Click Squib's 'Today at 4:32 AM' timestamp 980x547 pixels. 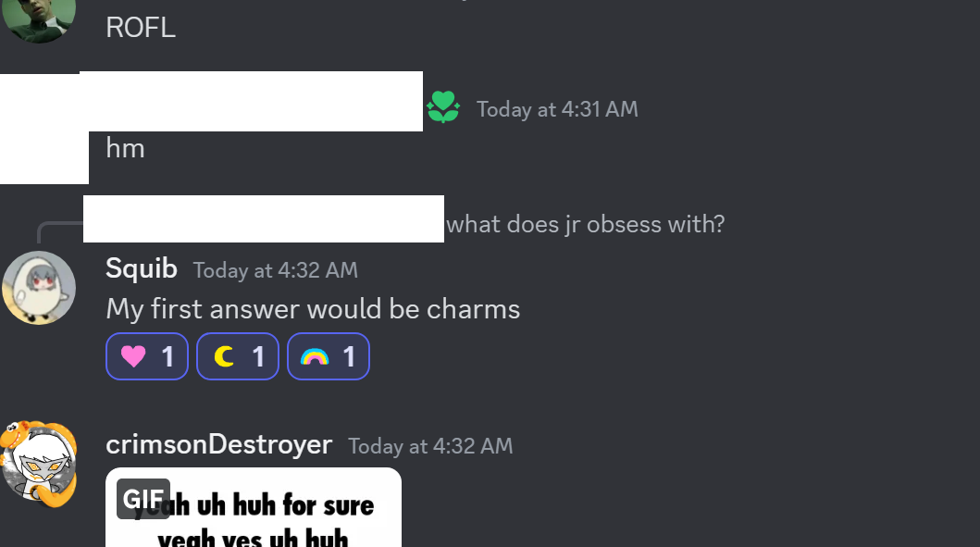point(275,270)
